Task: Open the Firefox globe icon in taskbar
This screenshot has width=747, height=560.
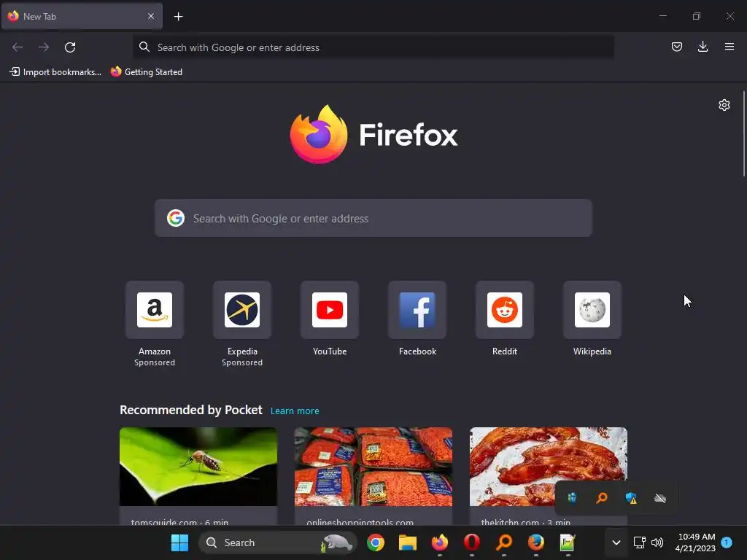Action: click(536, 542)
